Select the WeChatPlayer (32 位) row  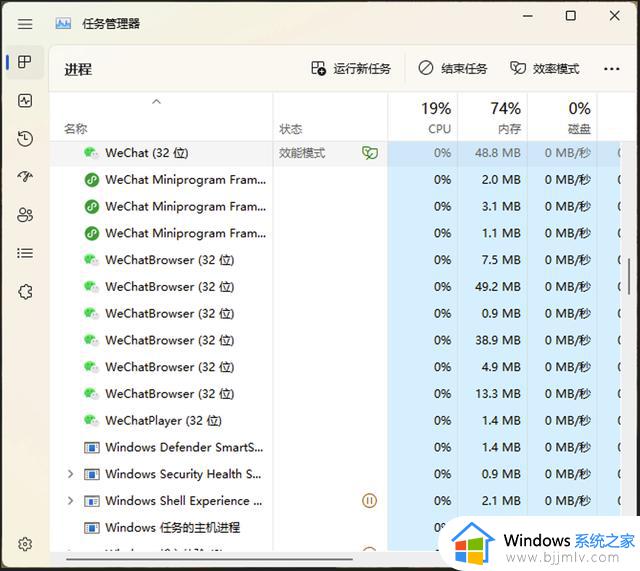point(335,420)
